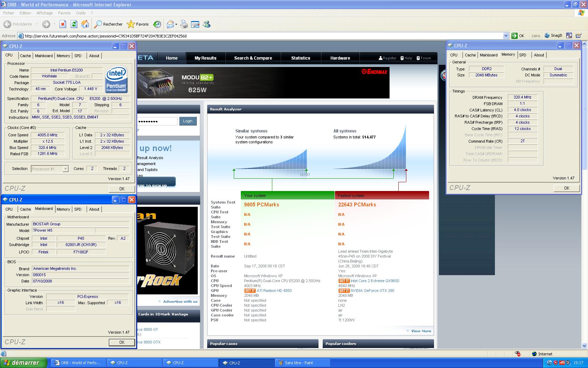This screenshot has width=588, height=368.
Task: Click the green OK go button
Action: coord(518,36)
